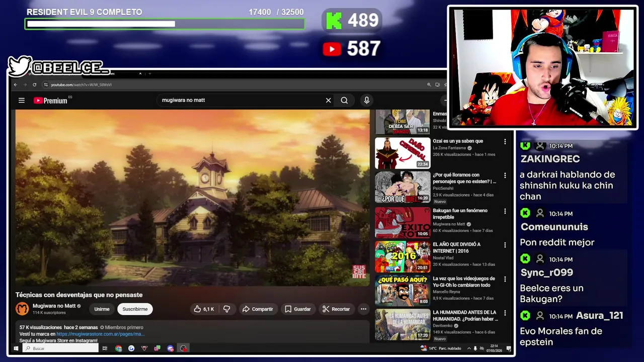Click the channel name 'Davitxenko'
The width and height of the screenshot is (644, 362).
pyautogui.click(x=443, y=325)
